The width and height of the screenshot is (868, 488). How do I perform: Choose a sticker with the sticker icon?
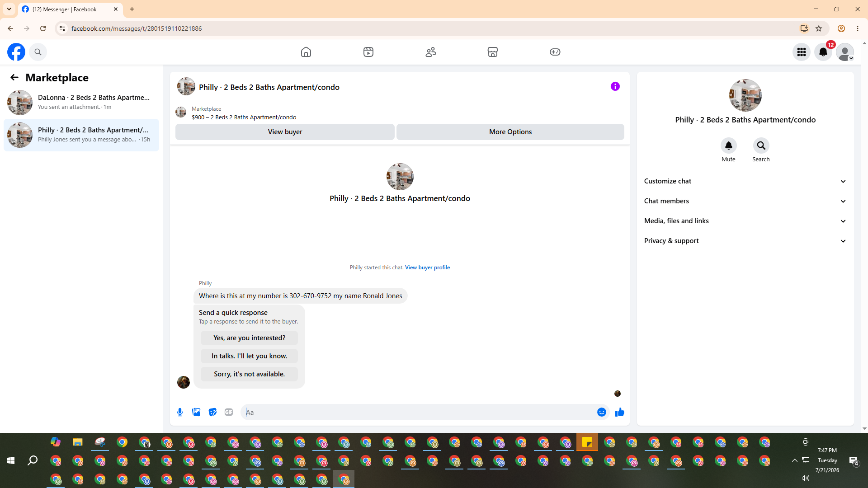point(212,412)
